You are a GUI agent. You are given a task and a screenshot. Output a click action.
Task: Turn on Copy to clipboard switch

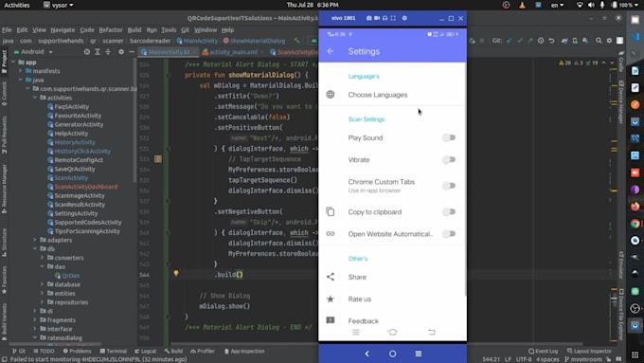point(449,211)
